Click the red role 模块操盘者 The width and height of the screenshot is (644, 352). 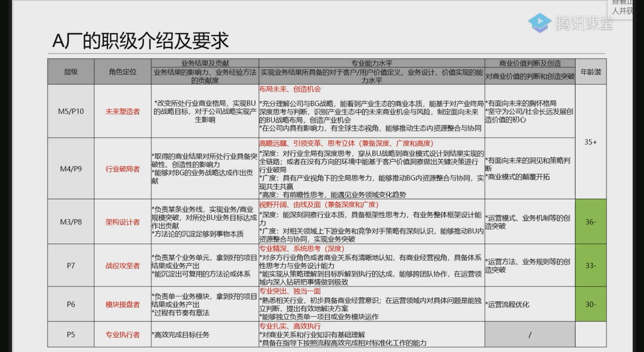pyautogui.click(x=123, y=305)
